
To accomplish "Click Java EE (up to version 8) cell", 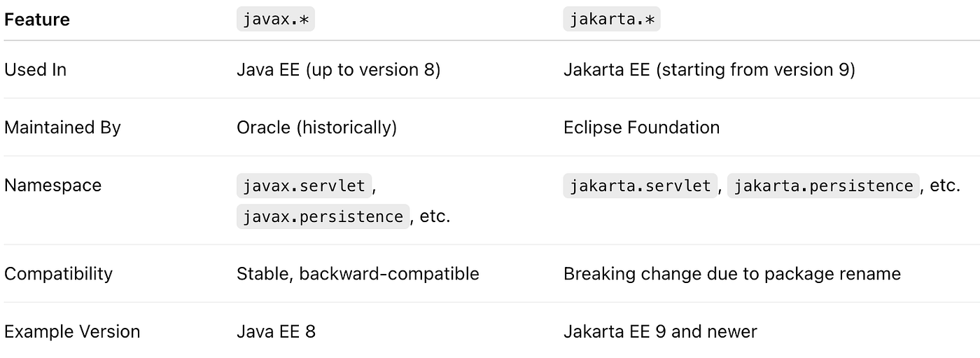I will point(339,70).
